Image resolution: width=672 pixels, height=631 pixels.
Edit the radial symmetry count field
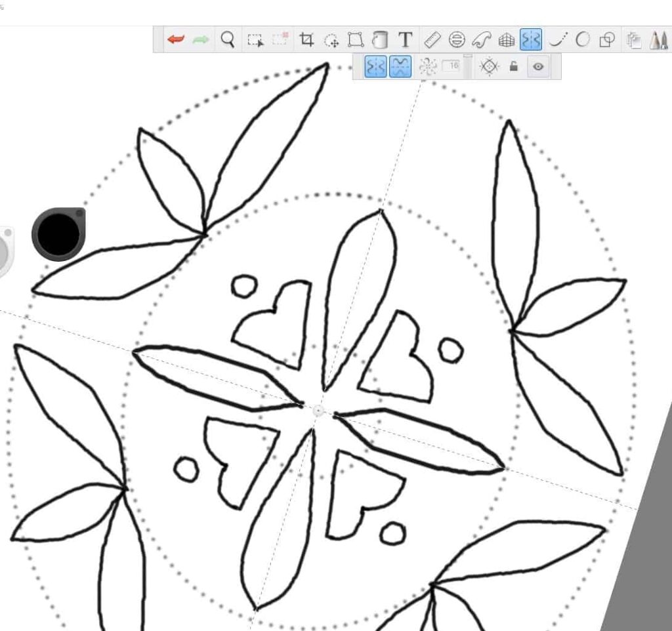(x=451, y=66)
